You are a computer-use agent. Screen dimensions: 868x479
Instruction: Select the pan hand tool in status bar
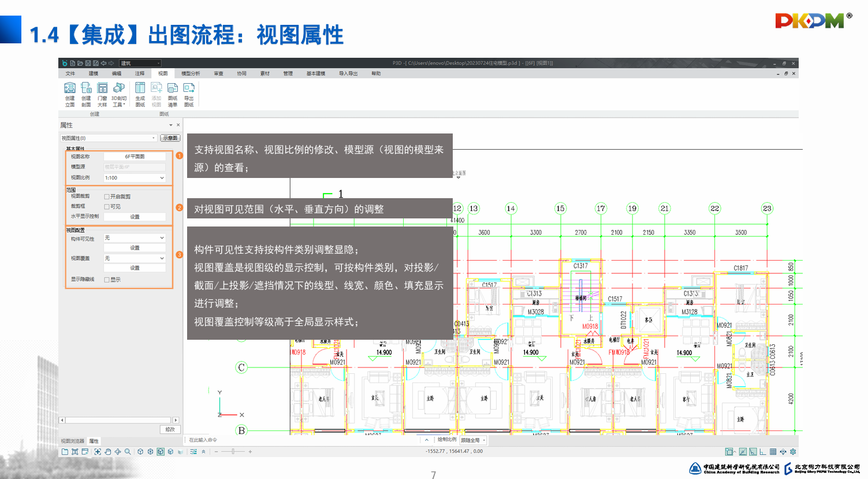(107, 452)
